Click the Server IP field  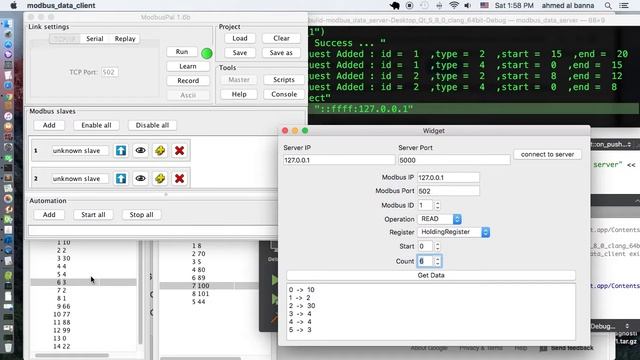click(339, 160)
